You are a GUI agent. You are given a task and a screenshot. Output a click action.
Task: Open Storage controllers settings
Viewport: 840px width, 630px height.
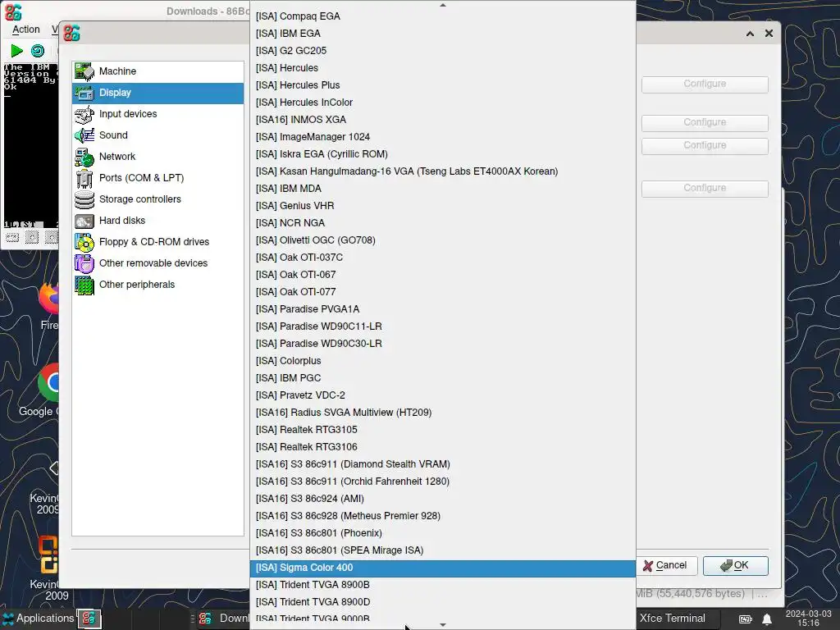tap(157, 199)
